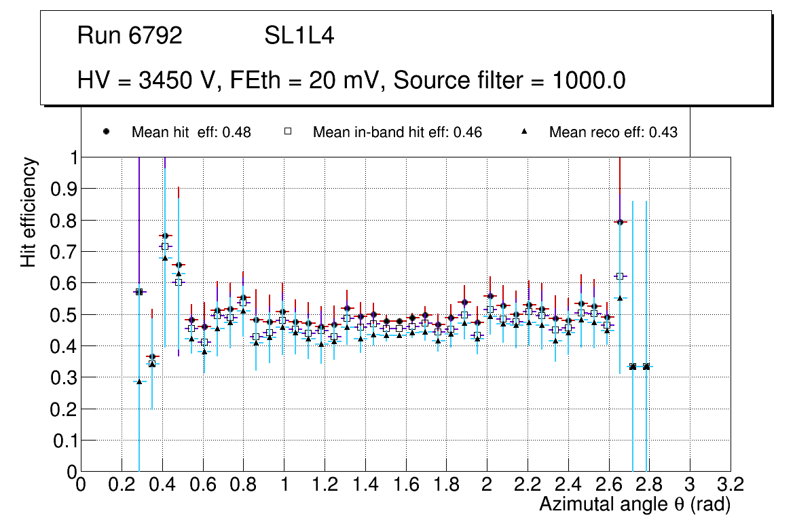Select the 'Hit efficiency' y-axis title
The image size is (812, 524).
[x=28, y=212]
